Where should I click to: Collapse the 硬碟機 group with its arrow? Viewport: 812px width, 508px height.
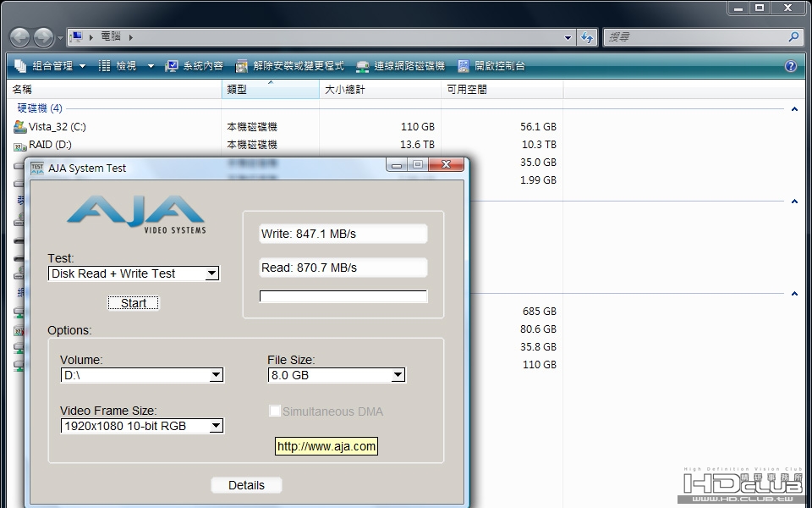click(x=794, y=109)
